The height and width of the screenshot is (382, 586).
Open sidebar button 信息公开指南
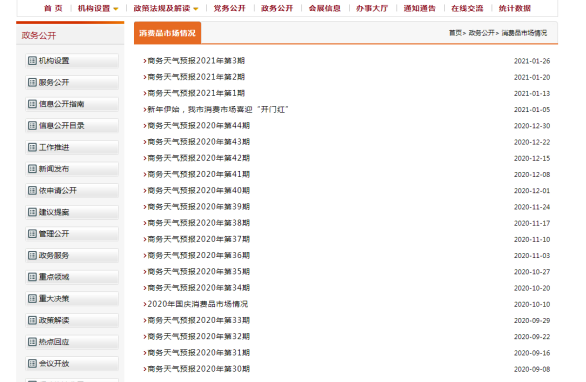click(x=72, y=104)
